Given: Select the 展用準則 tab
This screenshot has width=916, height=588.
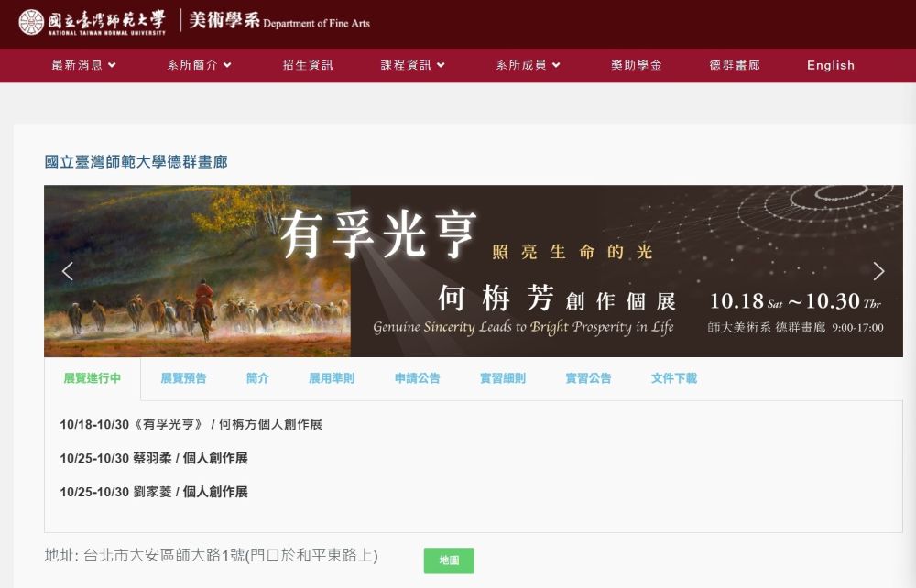Looking at the screenshot, I should pyautogui.click(x=332, y=378).
